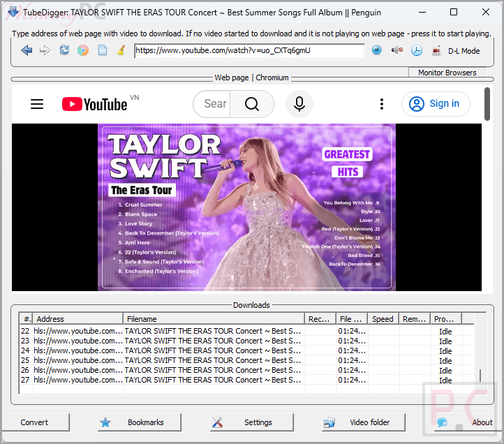Click the Taylor Swift video player
Viewport: 504px width, 444px height.
(246, 207)
